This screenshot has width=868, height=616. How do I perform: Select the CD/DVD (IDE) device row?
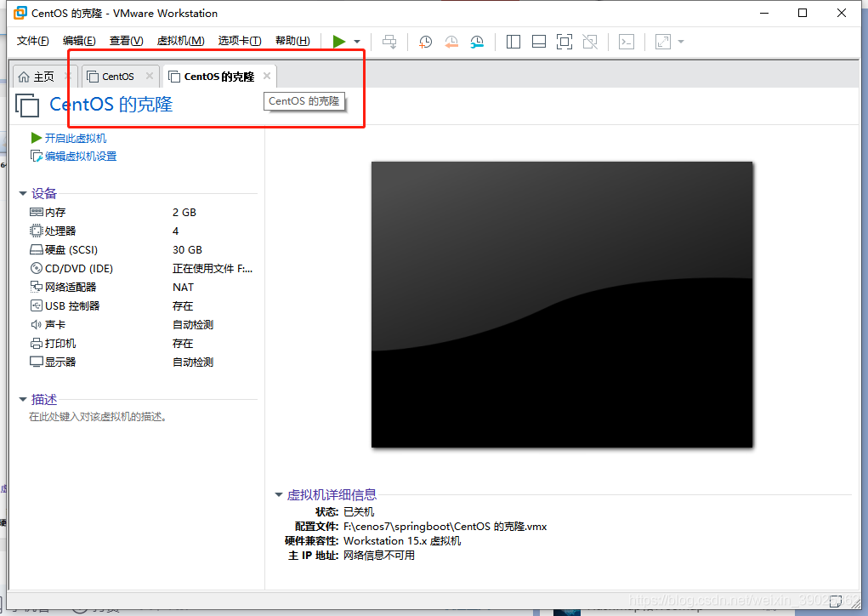142,269
